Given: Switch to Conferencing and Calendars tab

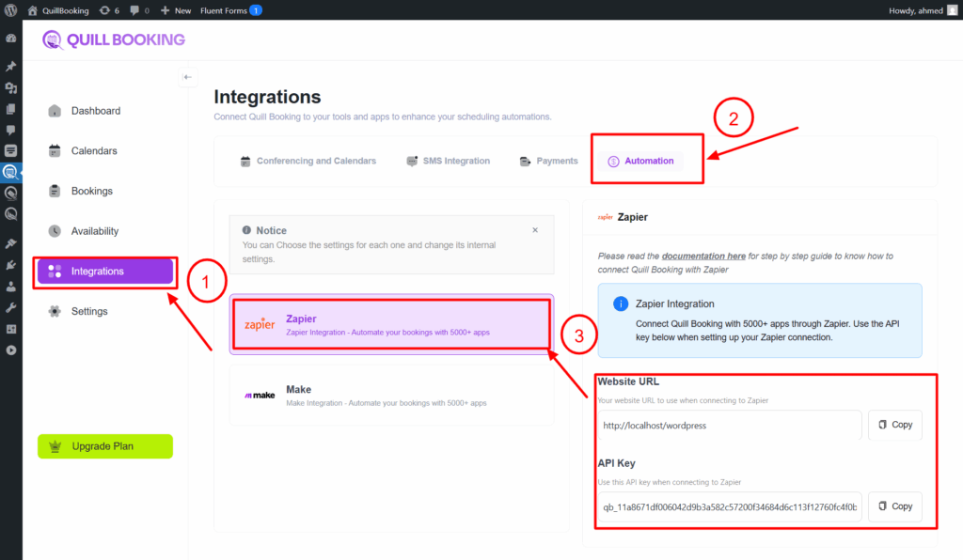Looking at the screenshot, I should [308, 162].
